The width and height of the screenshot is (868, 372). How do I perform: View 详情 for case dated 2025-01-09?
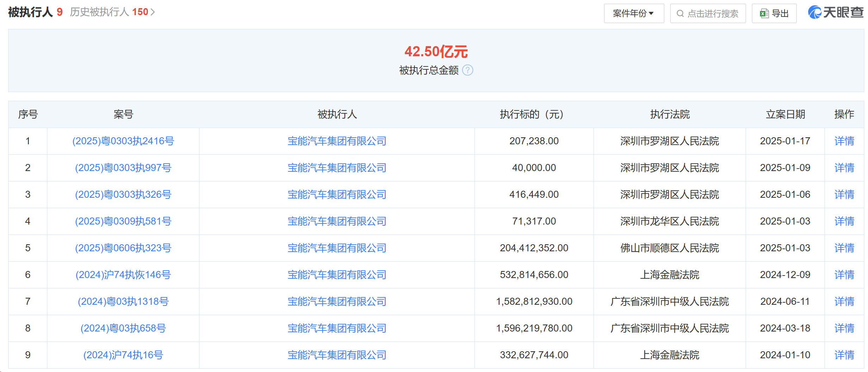coord(844,168)
